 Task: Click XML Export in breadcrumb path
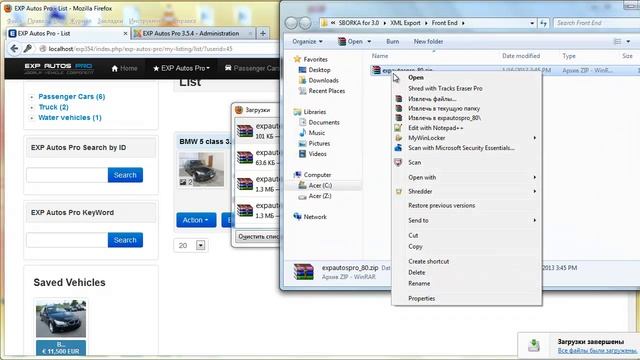(405, 23)
